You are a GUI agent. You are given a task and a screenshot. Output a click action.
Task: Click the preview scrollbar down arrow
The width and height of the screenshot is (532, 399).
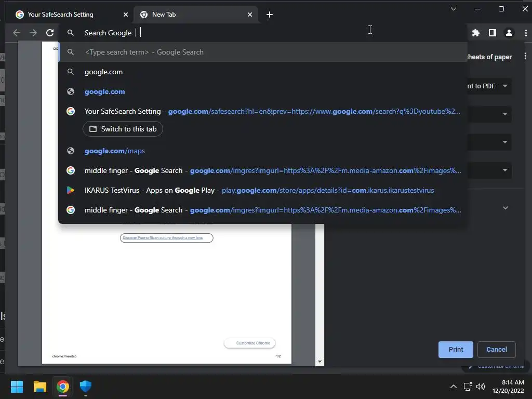point(320,362)
